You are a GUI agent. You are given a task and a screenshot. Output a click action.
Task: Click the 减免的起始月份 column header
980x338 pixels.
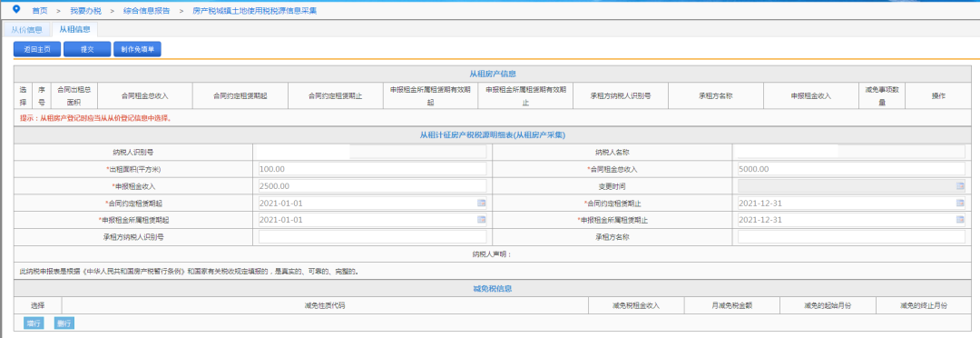828,305
